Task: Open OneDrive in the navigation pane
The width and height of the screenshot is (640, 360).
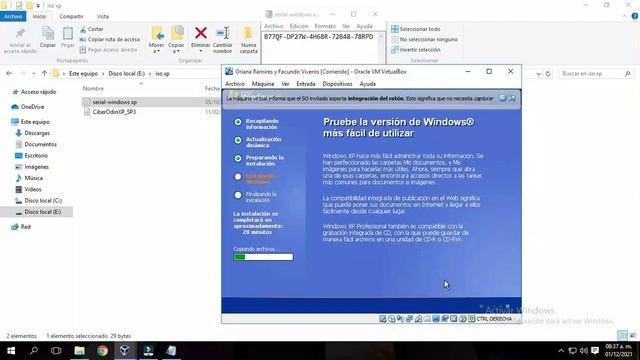Action: click(32, 107)
